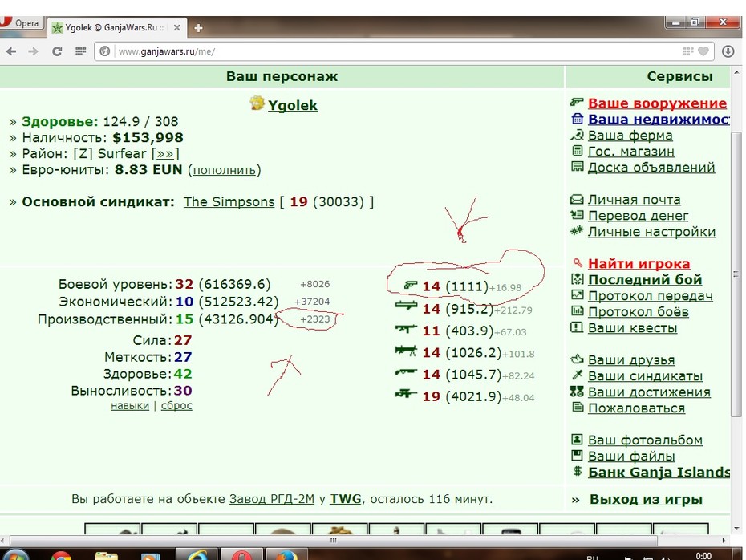Click the sniper rifle skill icon in row 19 (4021.9)
The width and height of the screenshot is (746, 560).
point(406,393)
